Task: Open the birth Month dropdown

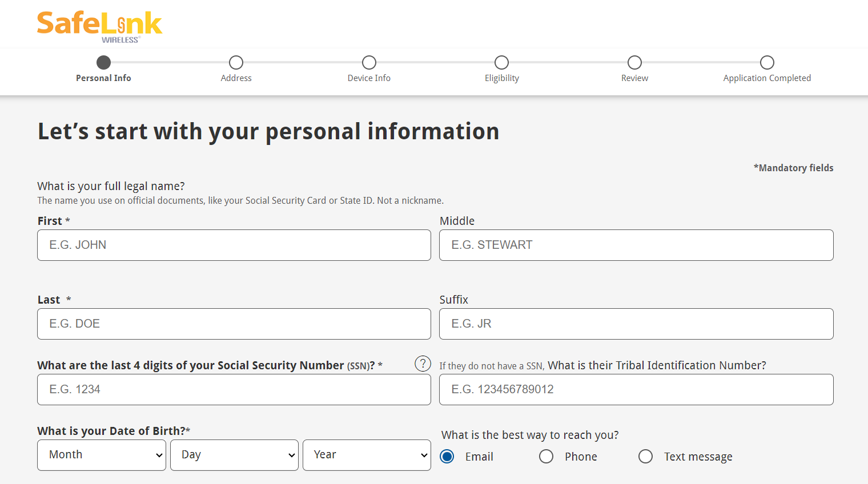Action: (x=102, y=455)
